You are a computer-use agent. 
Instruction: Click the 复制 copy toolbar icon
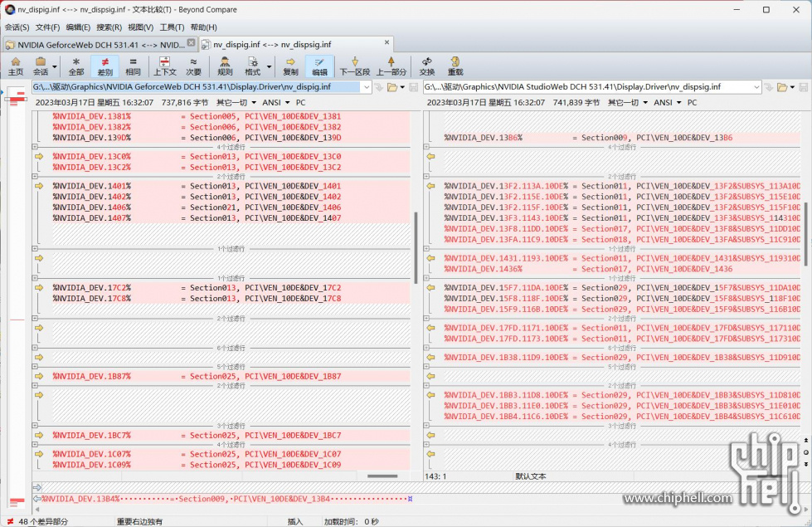290,66
